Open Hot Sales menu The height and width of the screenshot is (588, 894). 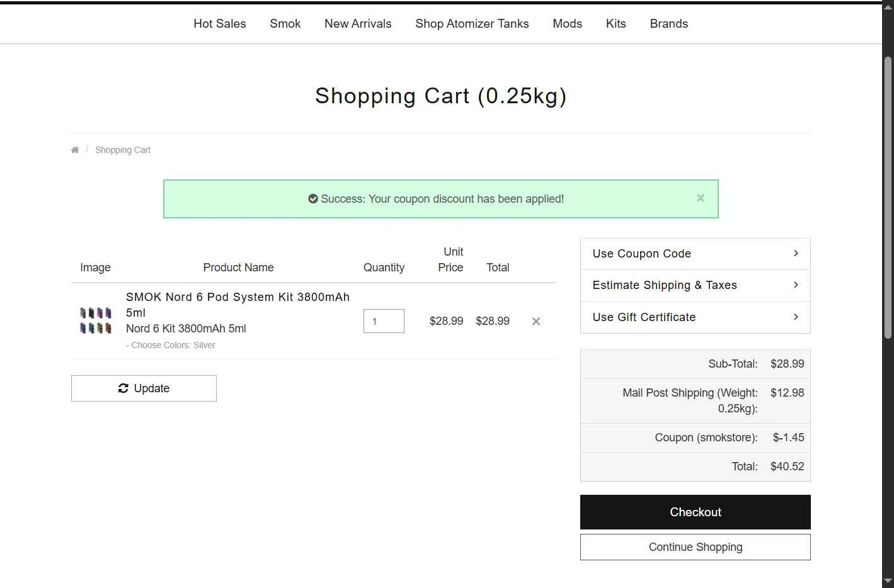point(220,23)
